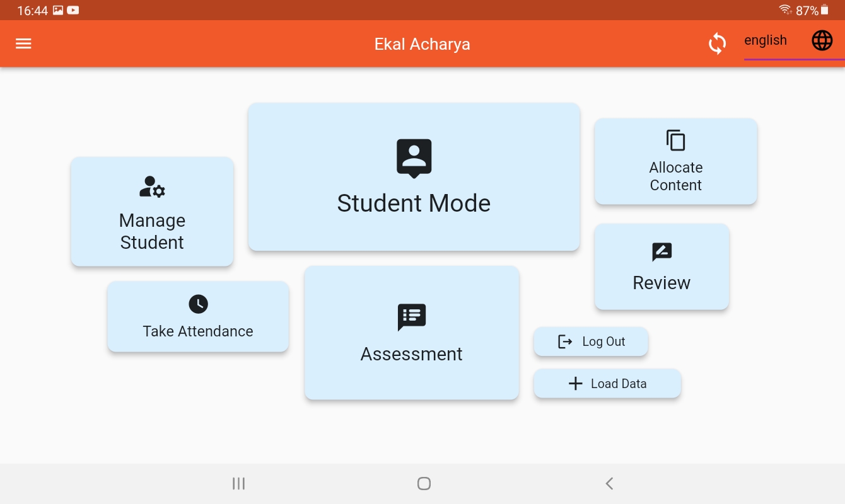Screen dimensions: 845x504
Task: Click the Manage Student gear-person icon
Action: pos(152,187)
